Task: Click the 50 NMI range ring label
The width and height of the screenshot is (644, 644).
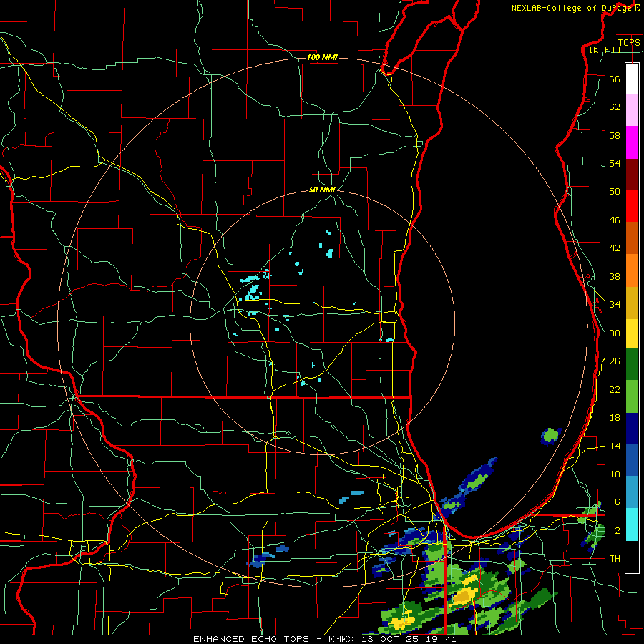Action: tap(323, 190)
